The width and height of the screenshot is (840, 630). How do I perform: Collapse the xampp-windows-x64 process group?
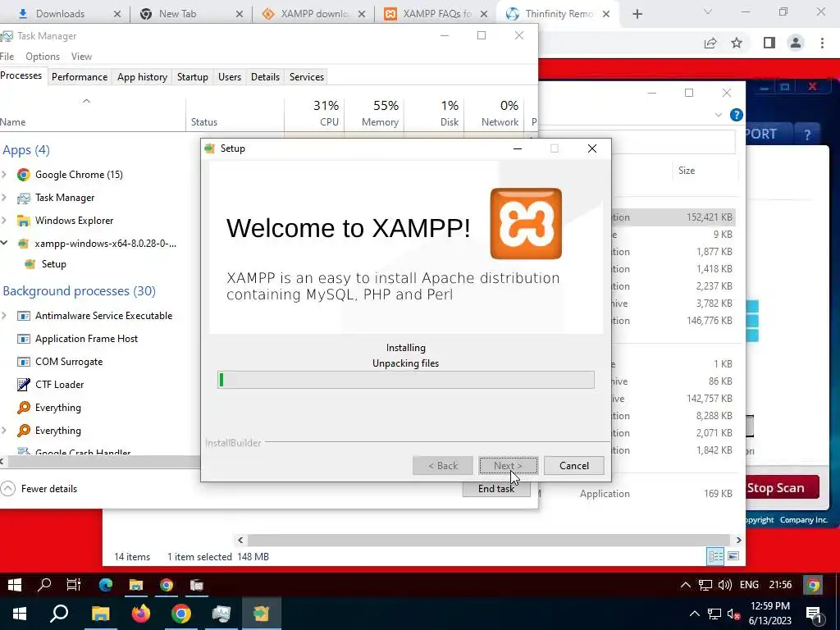(4, 243)
